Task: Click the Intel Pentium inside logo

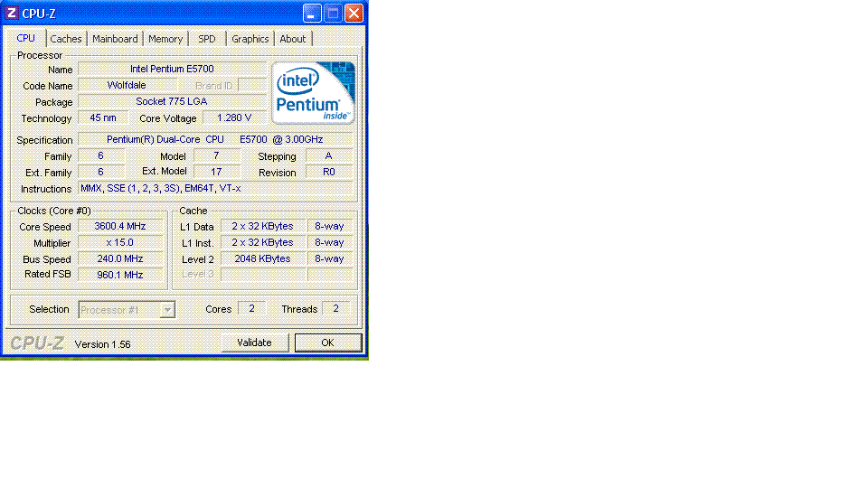Action: pos(314,92)
